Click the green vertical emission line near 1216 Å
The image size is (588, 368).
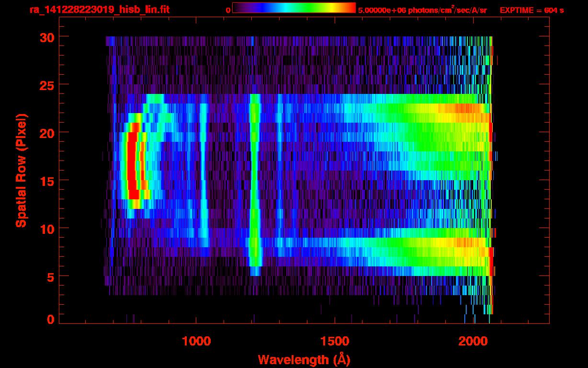point(255,184)
